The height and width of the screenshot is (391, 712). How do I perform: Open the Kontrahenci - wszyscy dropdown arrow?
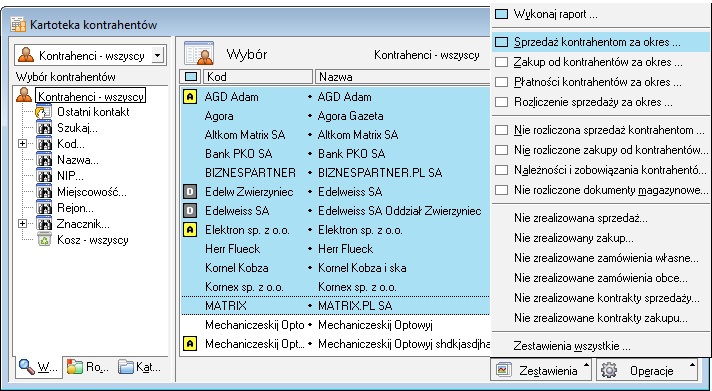coord(157,55)
